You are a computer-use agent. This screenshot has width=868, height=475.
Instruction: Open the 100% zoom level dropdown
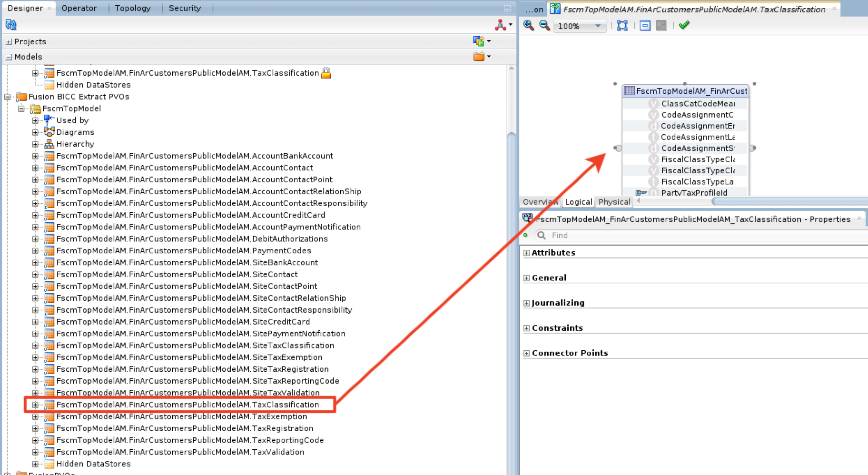pos(598,26)
